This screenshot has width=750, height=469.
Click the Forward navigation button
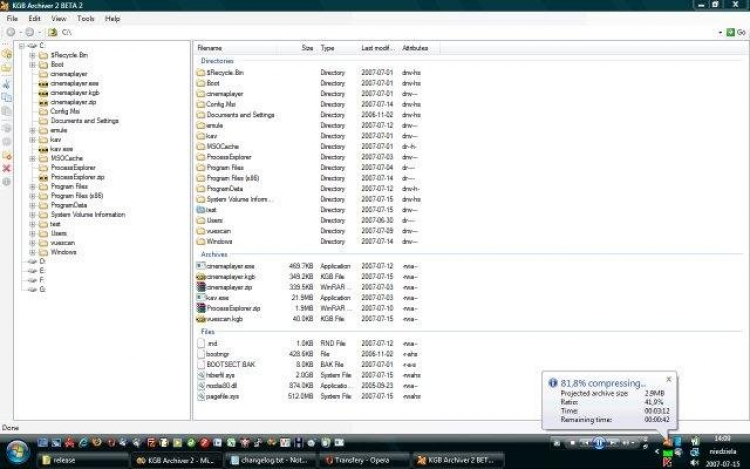pos(30,32)
